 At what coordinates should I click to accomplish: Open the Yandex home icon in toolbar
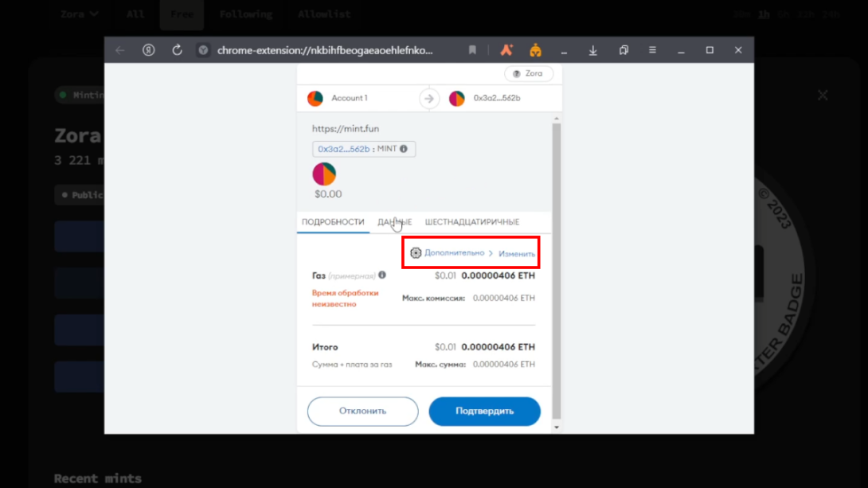pyautogui.click(x=148, y=50)
